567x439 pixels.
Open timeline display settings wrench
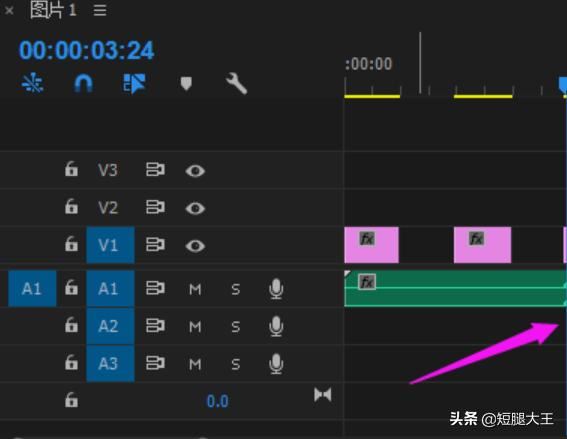236,84
